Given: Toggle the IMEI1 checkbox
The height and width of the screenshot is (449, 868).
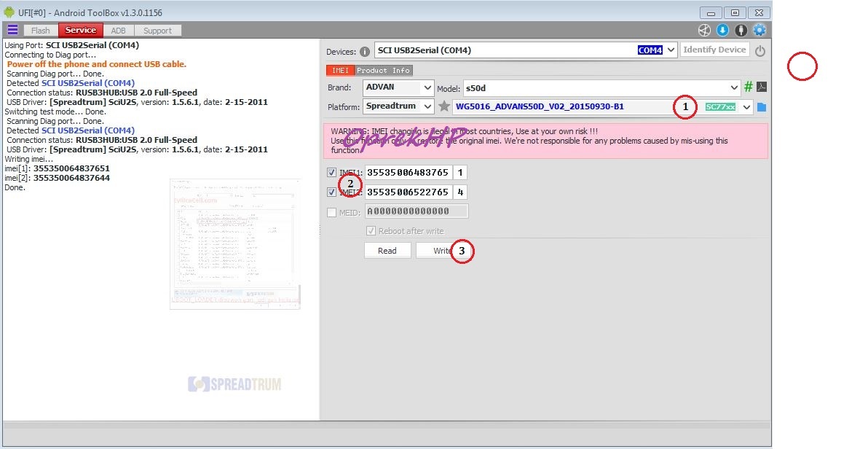Looking at the screenshot, I should [x=331, y=173].
